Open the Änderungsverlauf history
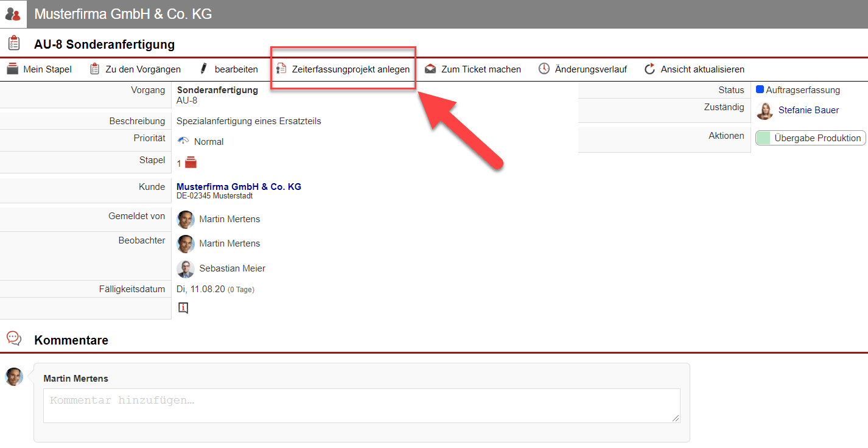 pyautogui.click(x=583, y=69)
